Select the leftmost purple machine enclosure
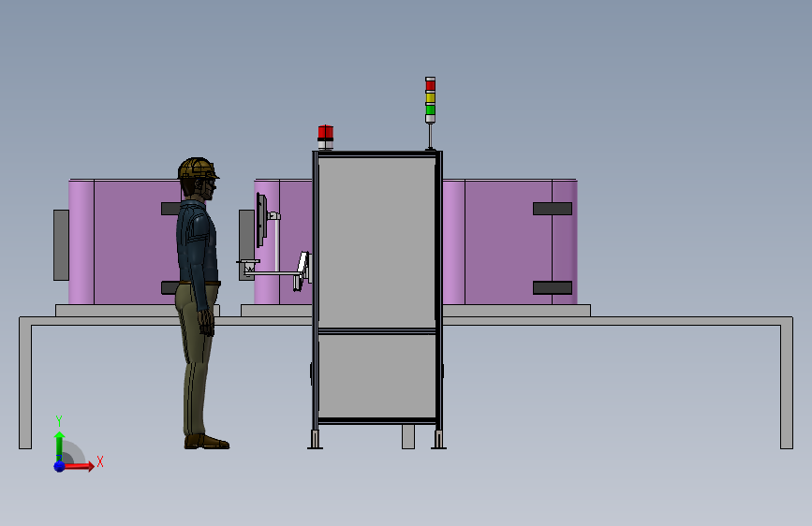The width and height of the screenshot is (812, 526). pyautogui.click(x=125, y=241)
